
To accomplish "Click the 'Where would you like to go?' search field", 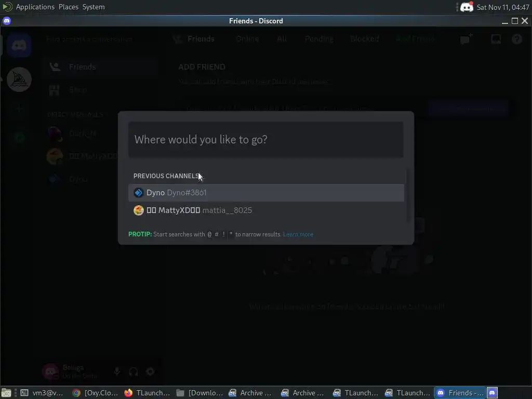I will coord(265,139).
